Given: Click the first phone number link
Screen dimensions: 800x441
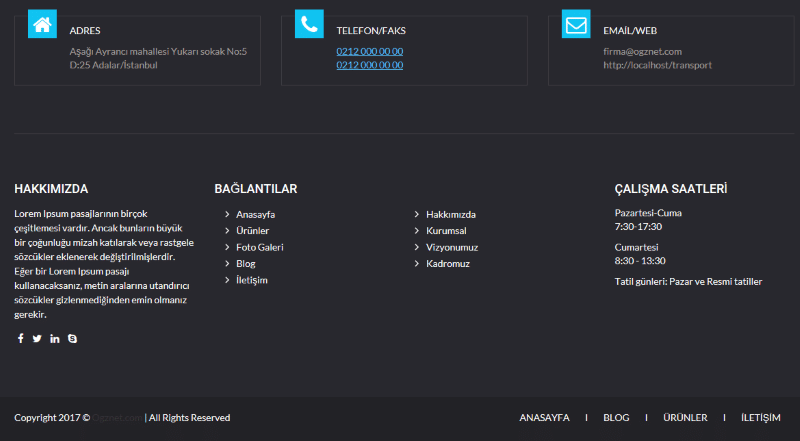Looking at the screenshot, I should 369,51.
